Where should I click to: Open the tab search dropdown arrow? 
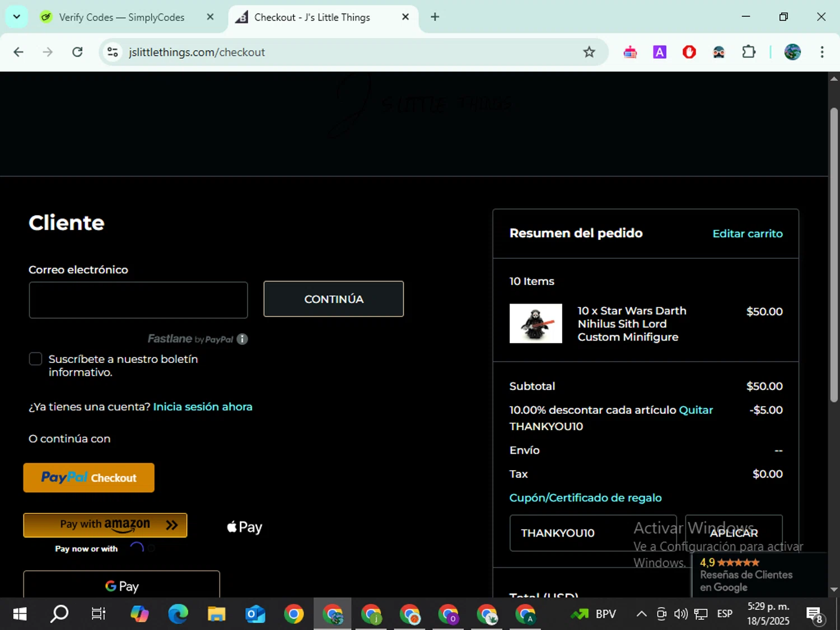pyautogui.click(x=17, y=17)
